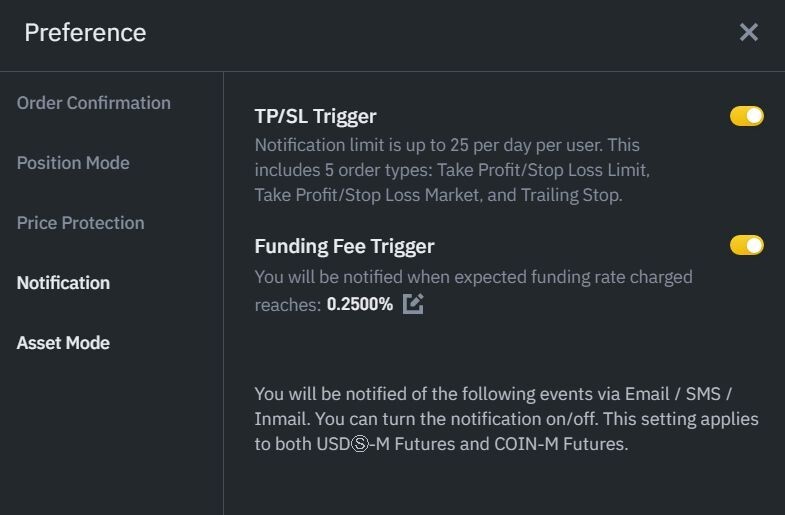Click the Take Profit/Stop Loss Limit text
Image resolution: width=785 pixels, height=515 pixels.
coord(543,170)
